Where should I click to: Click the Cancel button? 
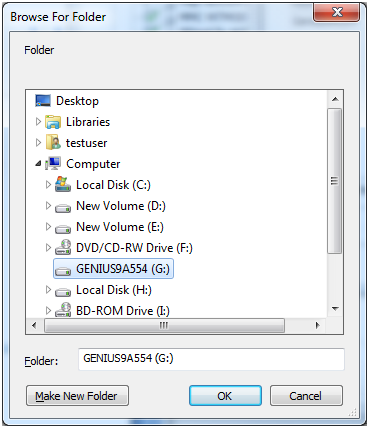[306, 396]
